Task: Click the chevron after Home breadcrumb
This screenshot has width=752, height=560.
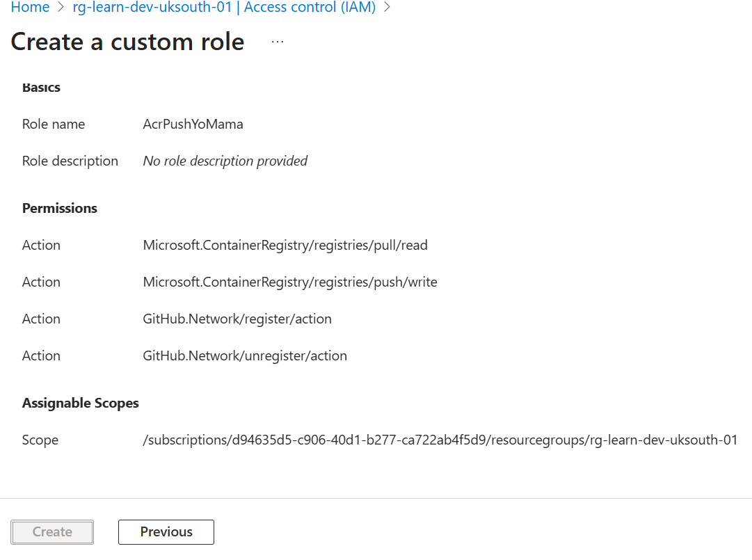Action: click(61, 8)
